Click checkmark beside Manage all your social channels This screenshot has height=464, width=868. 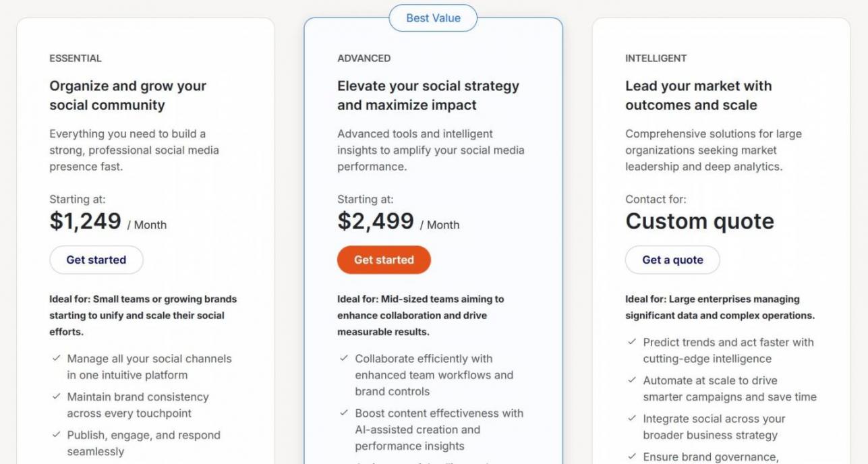[57, 359]
